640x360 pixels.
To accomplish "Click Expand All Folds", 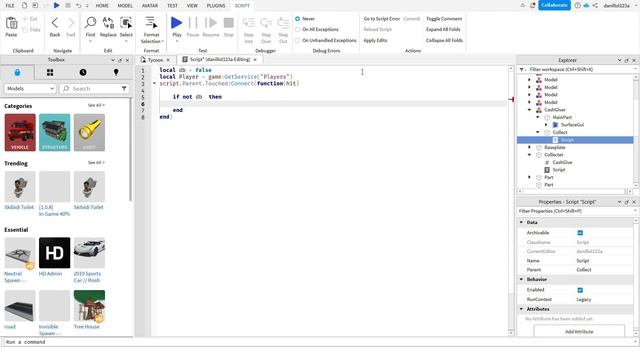I will pyautogui.click(x=443, y=29).
